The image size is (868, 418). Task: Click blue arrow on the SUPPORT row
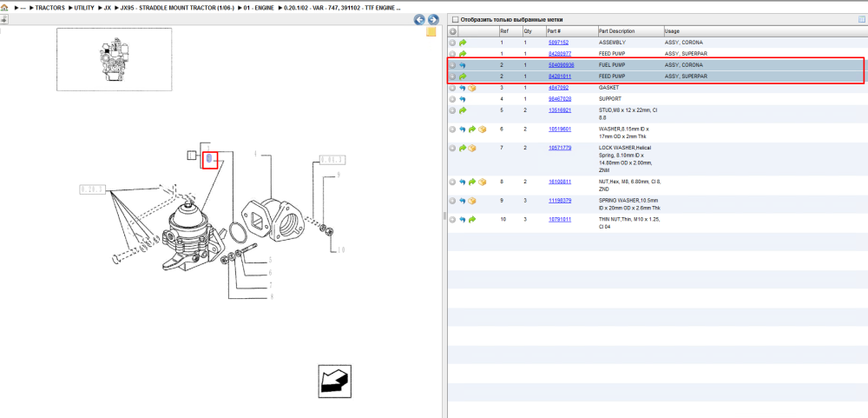point(463,99)
